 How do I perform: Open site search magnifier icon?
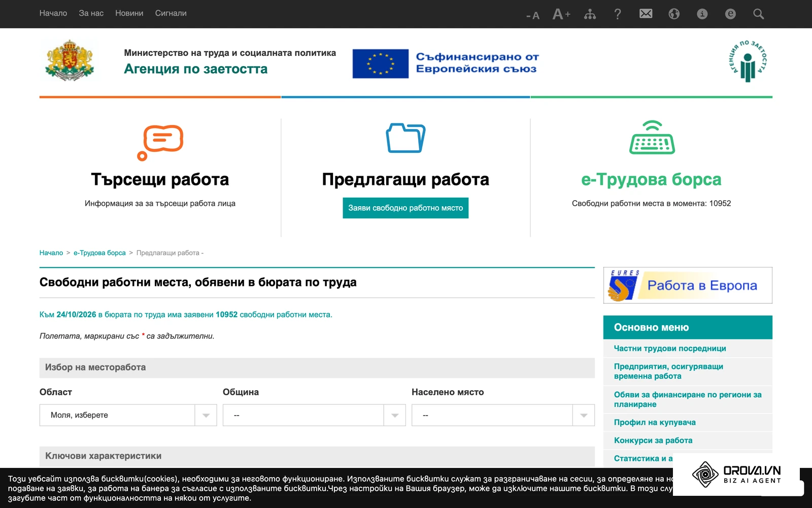point(759,14)
